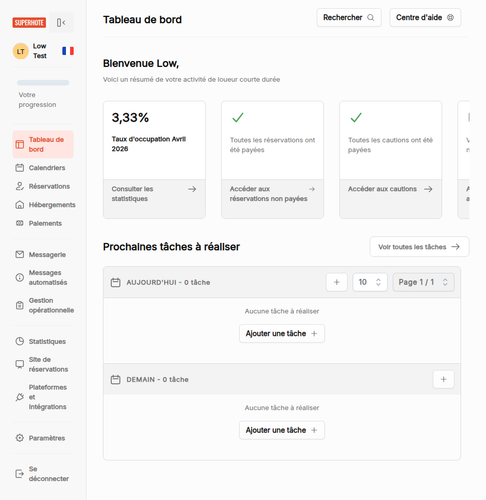The image size is (486, 500).
Task: Click the plus icon in Demain header
Action: pyautogui.click(x=443, y=379)
